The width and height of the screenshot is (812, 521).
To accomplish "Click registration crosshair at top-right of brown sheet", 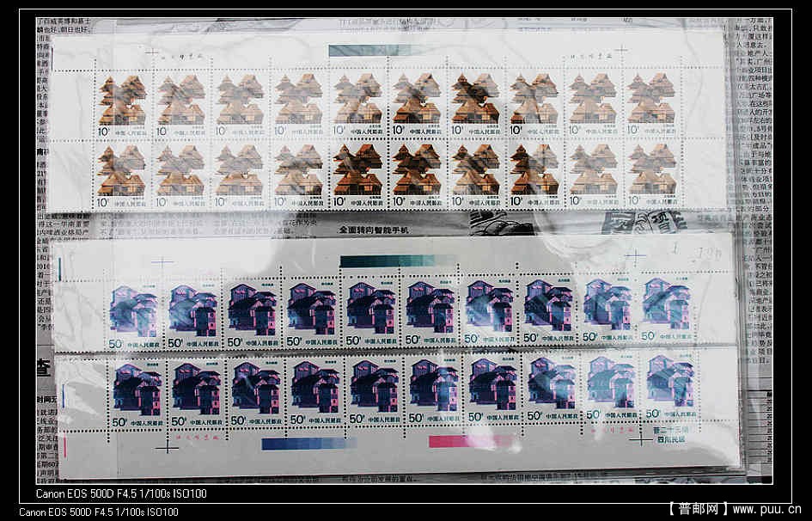I will click(x=620, y=52).
